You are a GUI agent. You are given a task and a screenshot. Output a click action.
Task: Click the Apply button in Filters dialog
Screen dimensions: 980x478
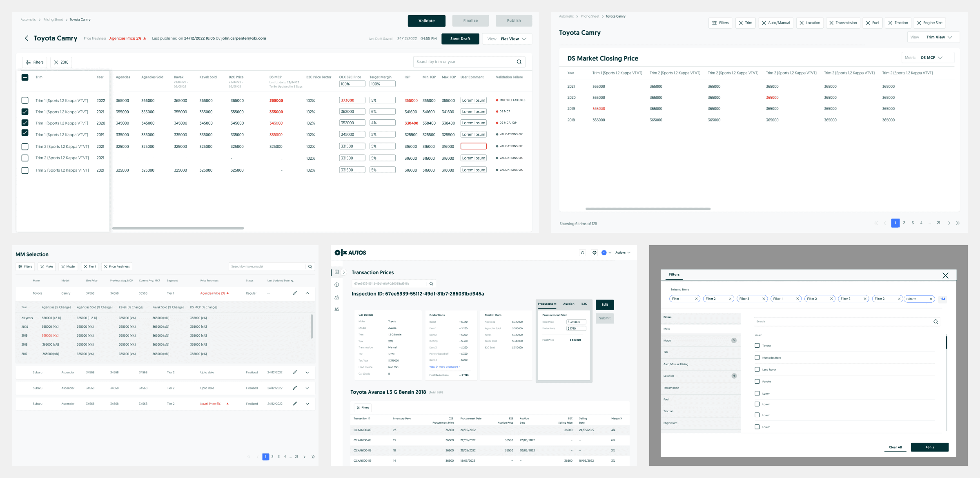click(929, 447)
